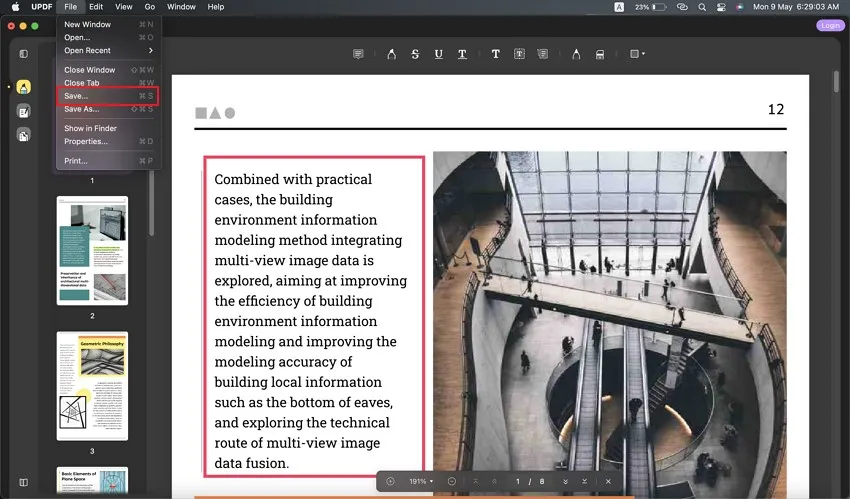850x499 pixels.
Task: Click the thumbnail panel scrollbar
Action: click(x=151, y=203)
